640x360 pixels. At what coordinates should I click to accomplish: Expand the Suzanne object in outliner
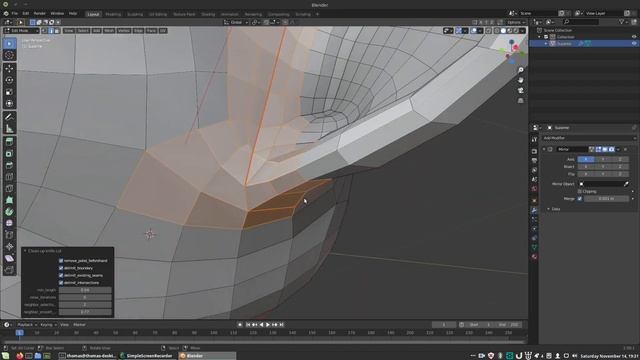click(546, 44)
